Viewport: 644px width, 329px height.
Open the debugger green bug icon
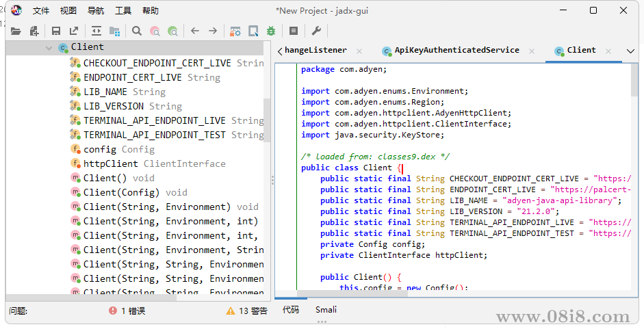(x=271, y=31)
